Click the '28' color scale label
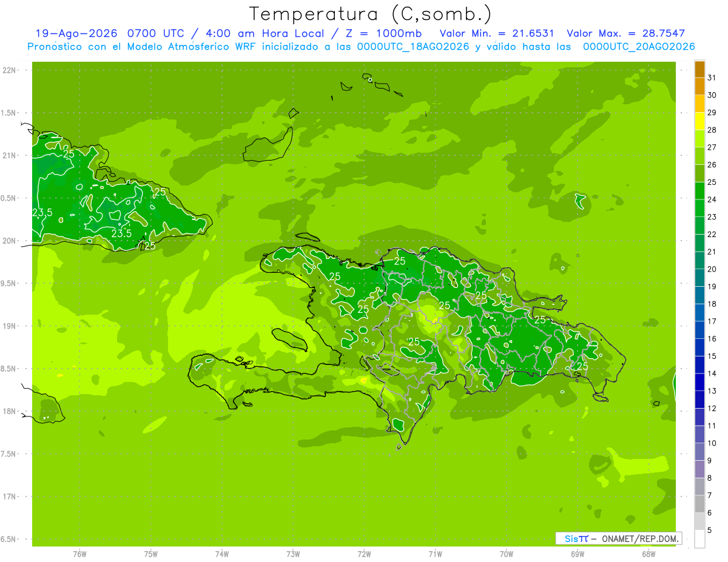The image size is (728, 562). (x=712, y=130)
